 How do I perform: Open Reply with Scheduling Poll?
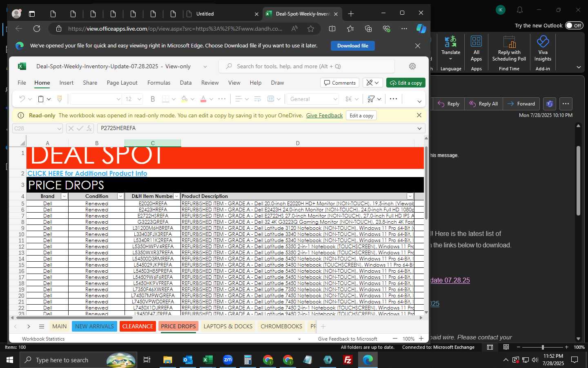tap(509, 48)
